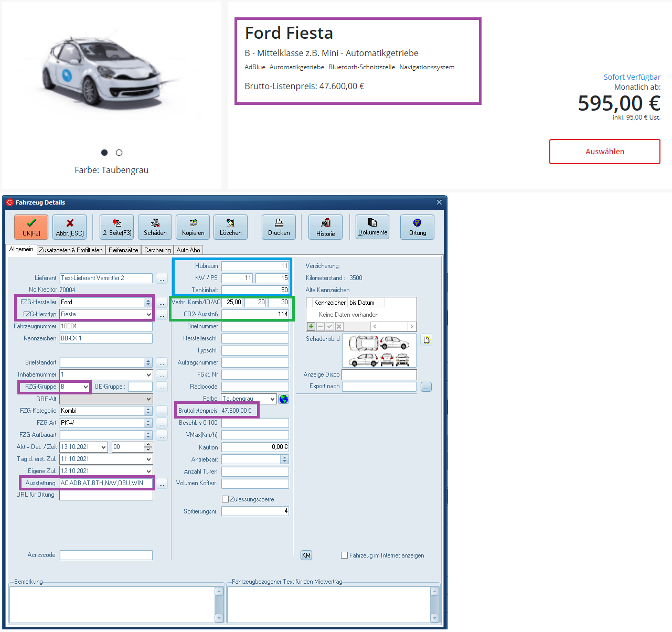Click the red Auswählen button

pos(604,152)
